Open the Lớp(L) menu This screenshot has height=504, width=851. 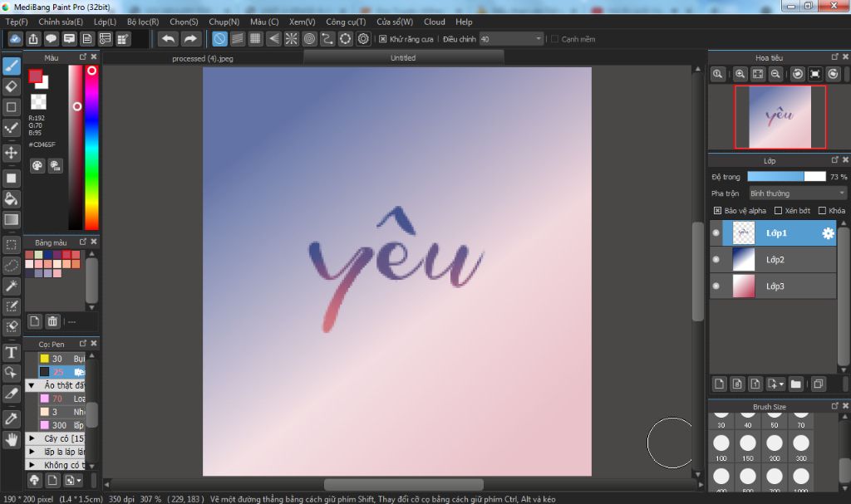point(105,22)
